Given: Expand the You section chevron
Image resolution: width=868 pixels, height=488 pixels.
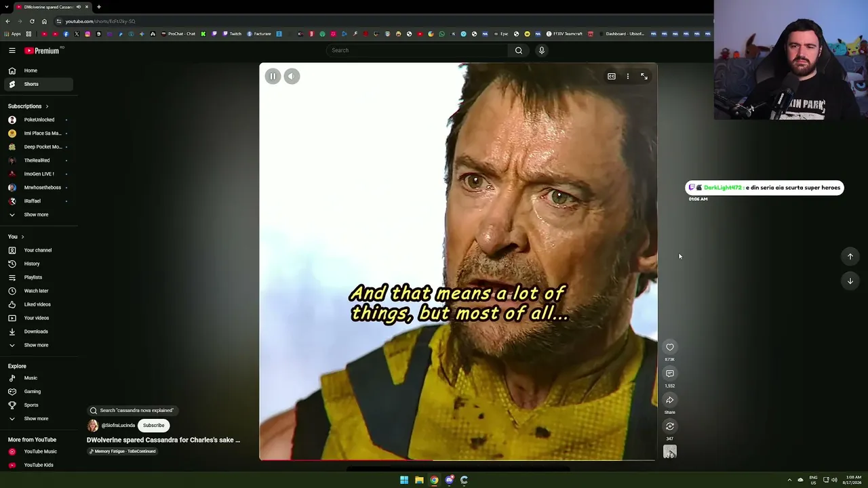Looking at the screenshot, I should pyautogui.click(x=22, y=237).
